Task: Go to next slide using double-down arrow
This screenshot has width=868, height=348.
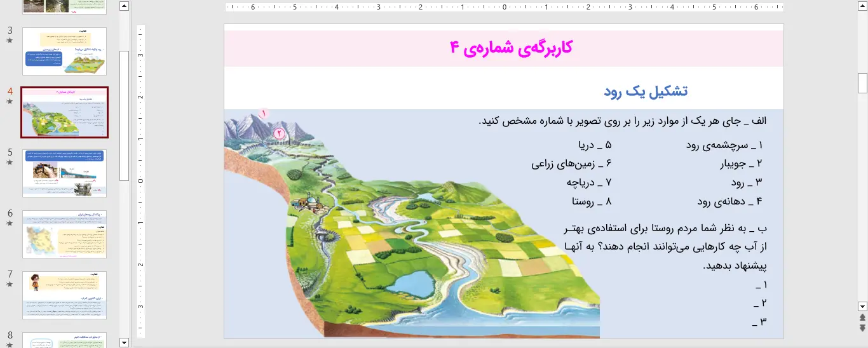Action: [862, 328]
